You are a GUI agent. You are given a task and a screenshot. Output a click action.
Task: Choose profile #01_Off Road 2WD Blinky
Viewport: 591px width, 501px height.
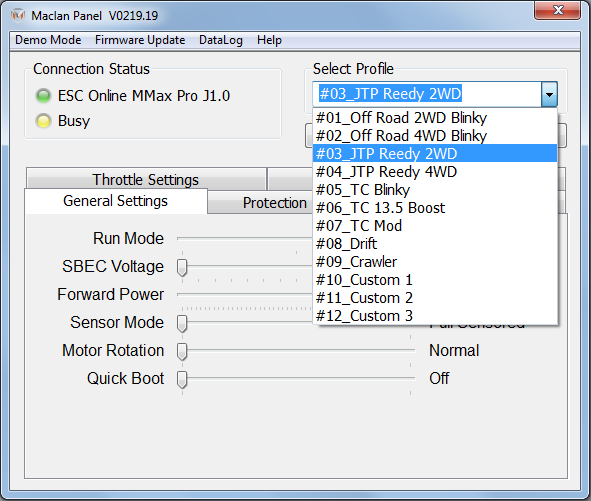tap(435, 118)
